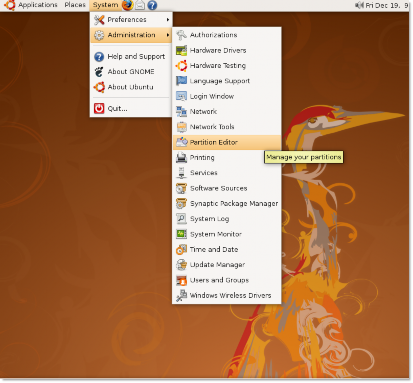Launch Partition Editor
The height and width of the screenshot is (383, 413).
pyautogui.click(x=227, y=142)
